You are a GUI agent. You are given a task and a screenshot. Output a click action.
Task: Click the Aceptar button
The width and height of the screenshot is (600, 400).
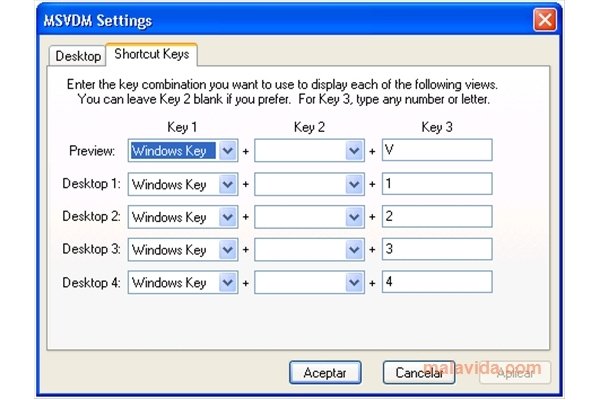point(325,372)
